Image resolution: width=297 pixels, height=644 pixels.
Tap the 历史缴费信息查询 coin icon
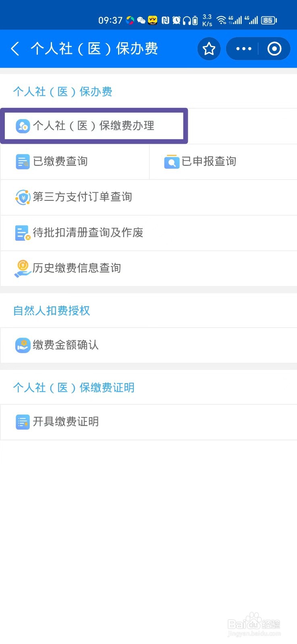[23, 268]
